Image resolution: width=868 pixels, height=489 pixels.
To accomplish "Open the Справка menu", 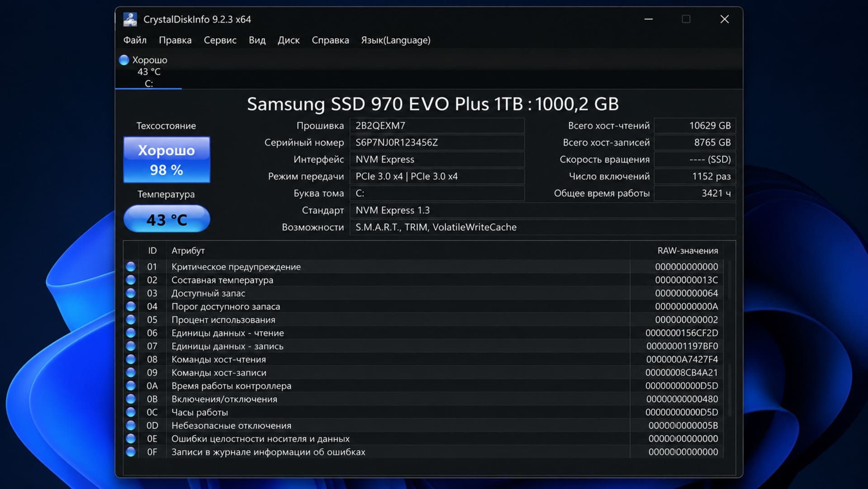I will (330, 40).
